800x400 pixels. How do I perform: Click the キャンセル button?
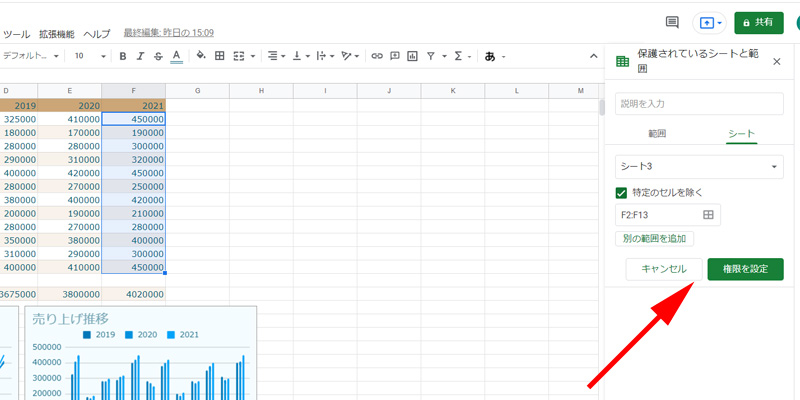click(x=664, y=269)
